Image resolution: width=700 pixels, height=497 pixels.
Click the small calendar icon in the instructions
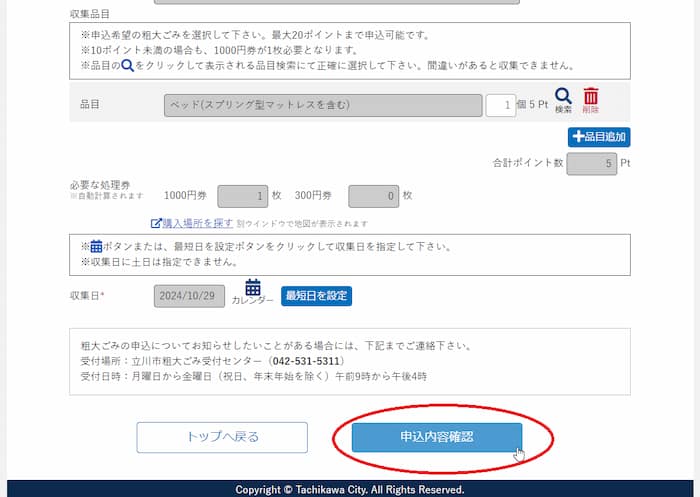click(x=96, y=246)
